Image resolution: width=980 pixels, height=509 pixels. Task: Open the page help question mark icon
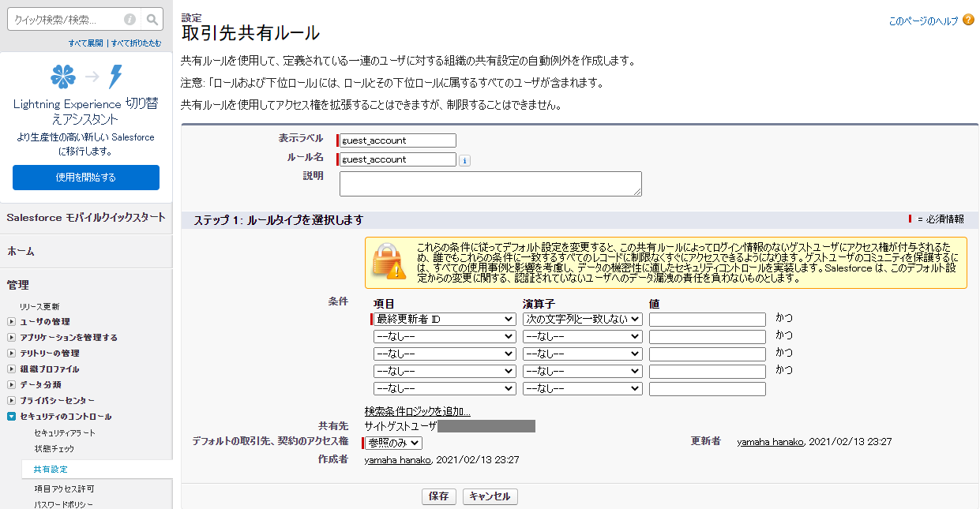coord(968,20)
